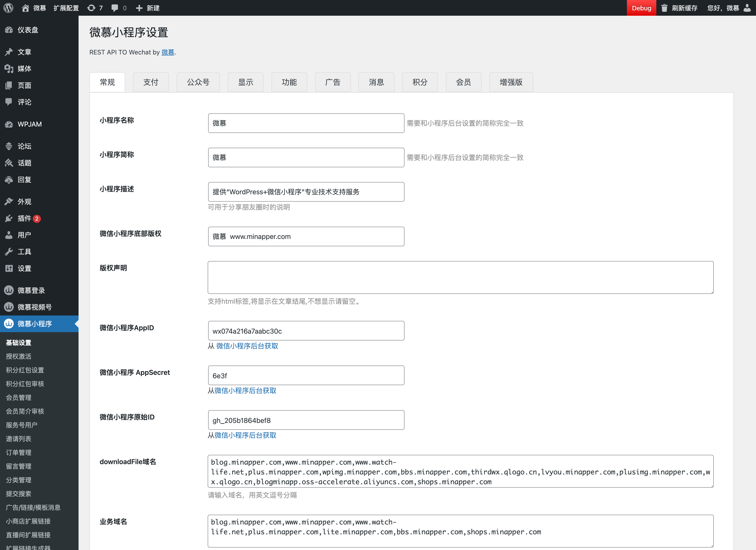756x550 pixels.
Task: Select the 消息 tab
Action: click(x=376, y=82)
